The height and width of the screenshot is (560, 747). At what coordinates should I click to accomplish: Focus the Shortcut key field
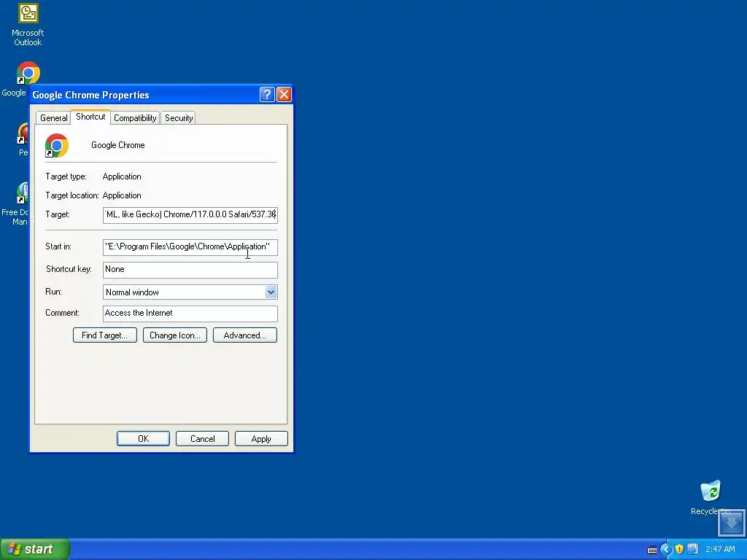(190, 270)
